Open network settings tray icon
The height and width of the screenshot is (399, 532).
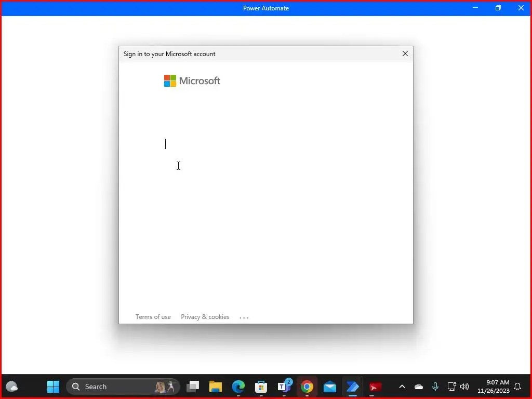coord(451,387)
